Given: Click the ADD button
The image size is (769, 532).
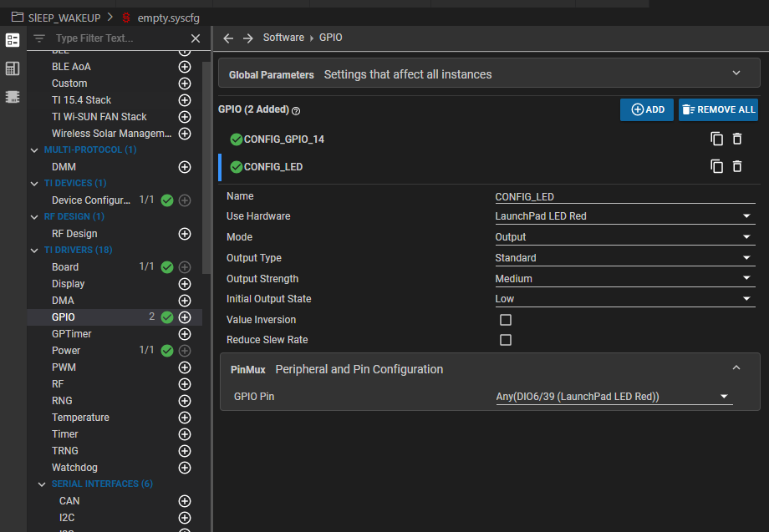Looking at the screenshot, I should tap(647, 109).
